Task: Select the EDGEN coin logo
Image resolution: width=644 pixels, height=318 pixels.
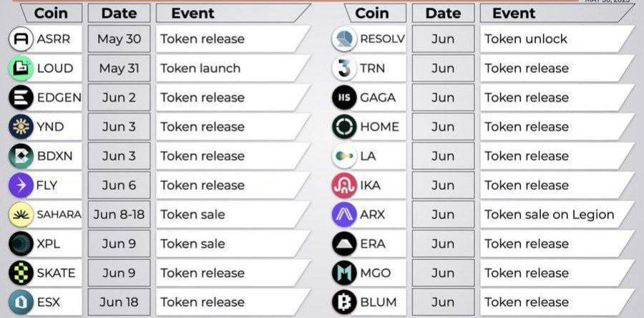Action: pos(21,97)
